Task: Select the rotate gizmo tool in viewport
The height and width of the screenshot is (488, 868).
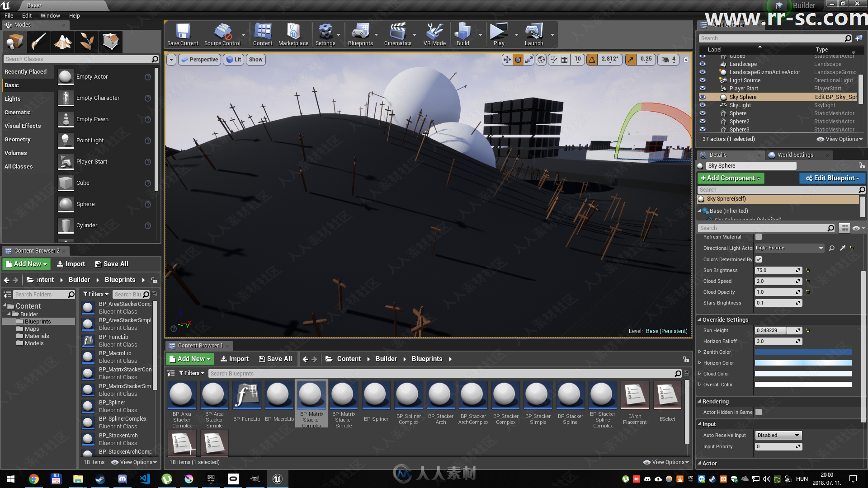Action: point(518,60)
